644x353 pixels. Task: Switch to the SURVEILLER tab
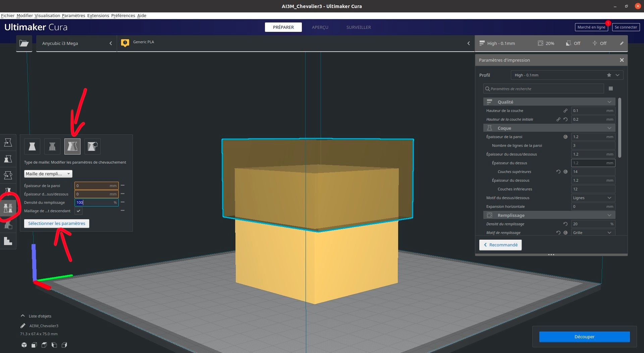click(x=359, y=27)
